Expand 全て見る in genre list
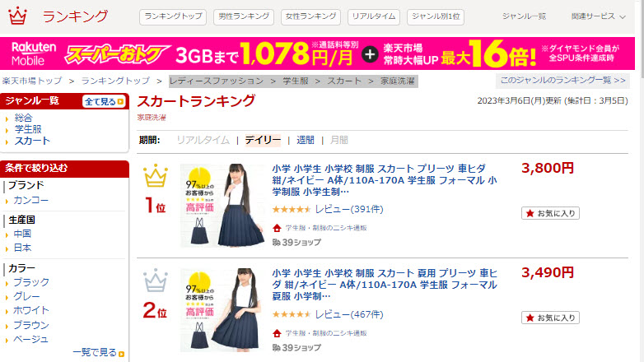This screenshot has width=644, height=362. pyautogui.click(x=104, y=101)
